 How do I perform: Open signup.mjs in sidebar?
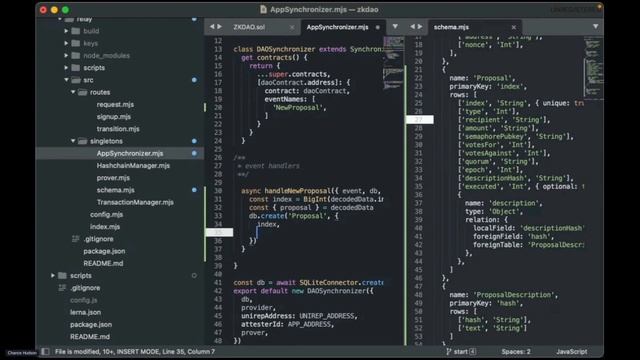click(114, 117)
